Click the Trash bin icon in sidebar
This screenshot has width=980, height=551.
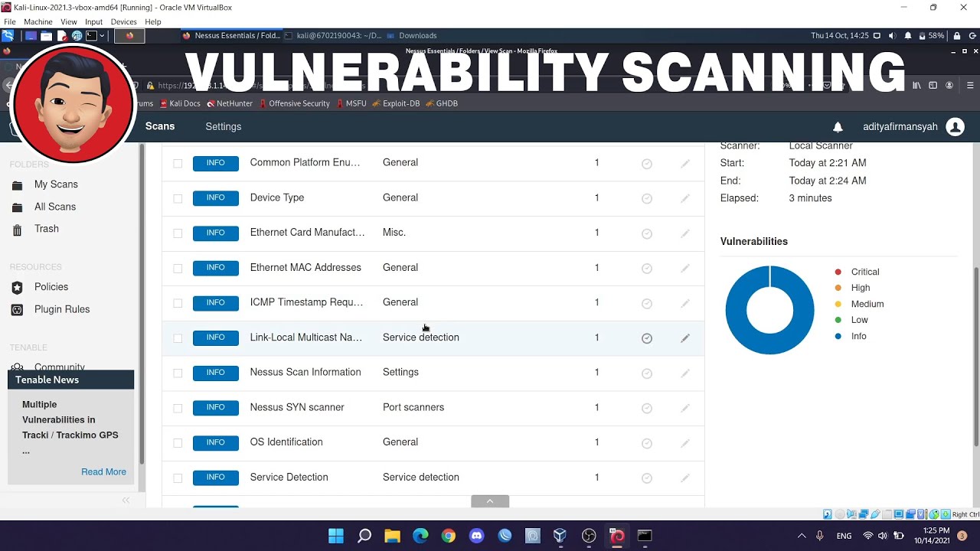[18, 229]
